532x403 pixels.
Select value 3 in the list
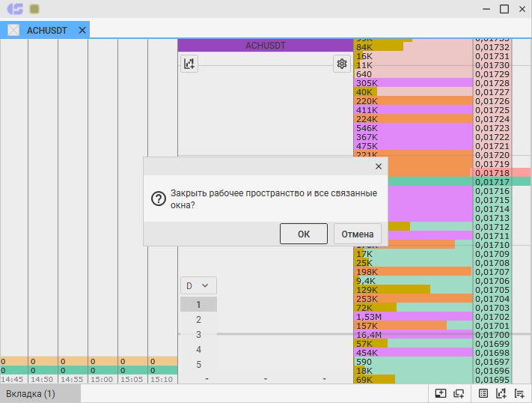pos(198,334)
